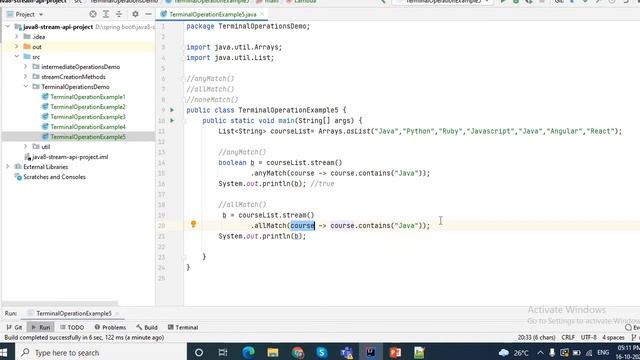Open Task View in the taskbar
The height and width of the screenshot is (360, 640).
click(223, 352)
